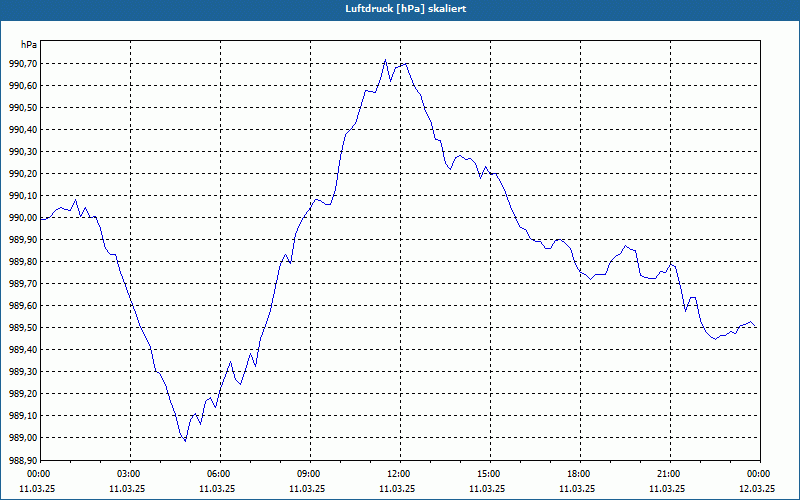Click the 21:00 time axis label

point(669,474)
